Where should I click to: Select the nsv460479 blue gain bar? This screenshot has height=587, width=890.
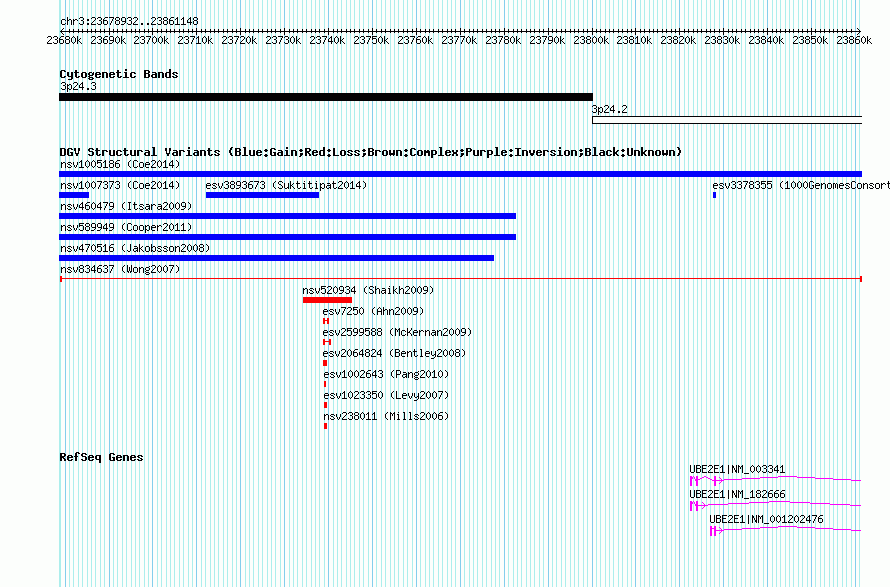pyautogui.click(x=287, y=216)
